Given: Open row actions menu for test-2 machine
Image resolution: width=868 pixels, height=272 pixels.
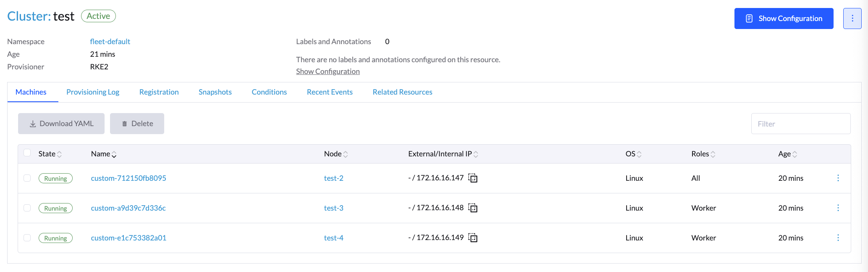Looking at the screenshot, I should [838, 178].
